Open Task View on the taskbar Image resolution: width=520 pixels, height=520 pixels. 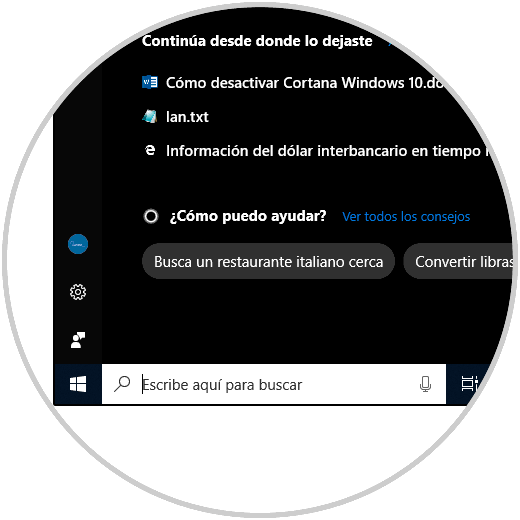[x=469, y=384]
